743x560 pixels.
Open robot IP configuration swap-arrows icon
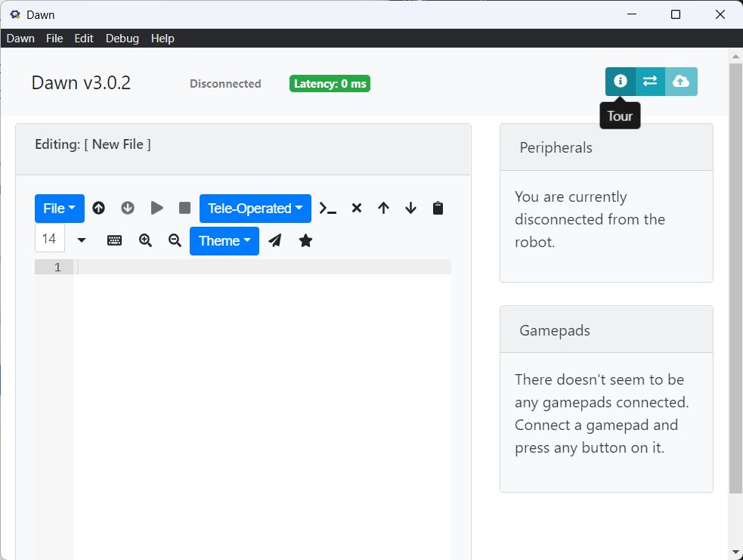point(650,82)
